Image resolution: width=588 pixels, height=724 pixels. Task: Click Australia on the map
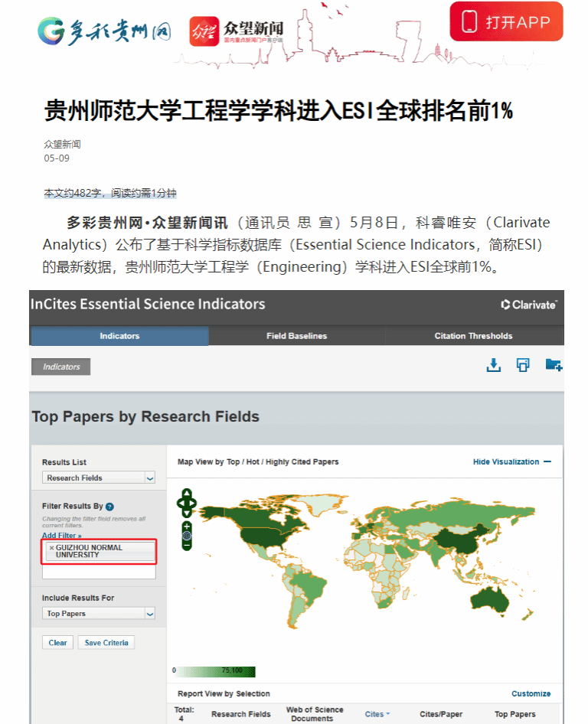(x=490, y=600)
